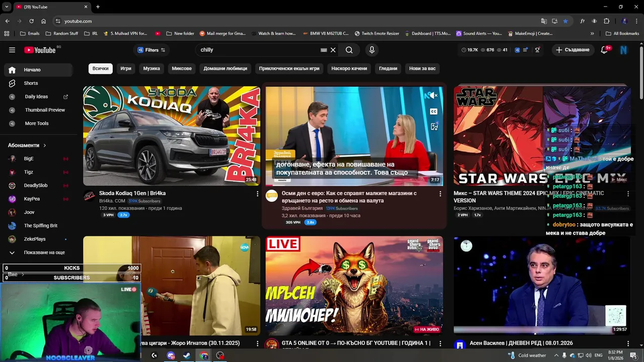The width and height of the screenshot is (644, 362).
Task: Open the notifications bell
Action: pyautogui.click(x=605, y=50)
